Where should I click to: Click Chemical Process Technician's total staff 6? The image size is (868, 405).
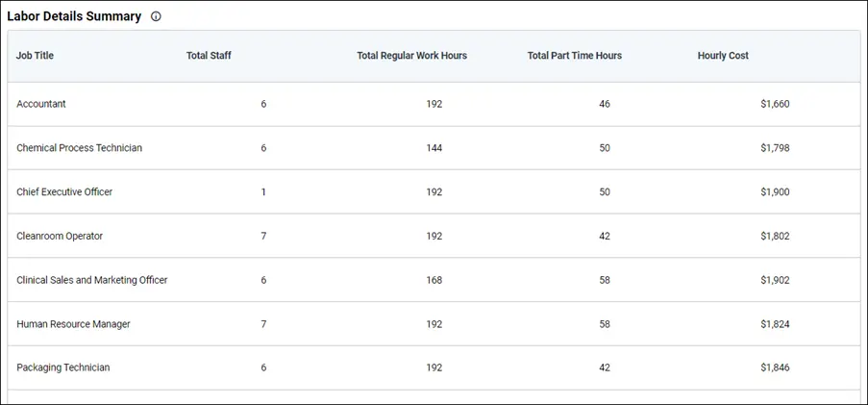pyautogui.click(x=263, y=148)
